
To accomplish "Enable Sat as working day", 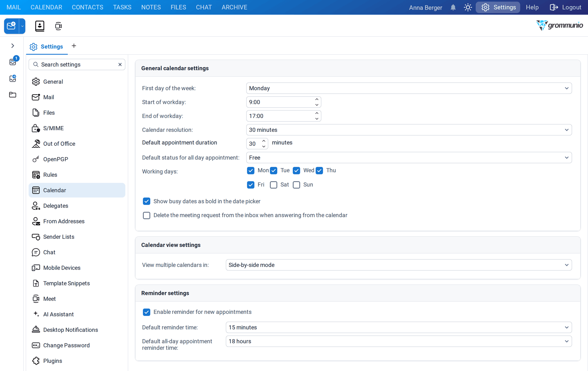I will coord(274,185).
